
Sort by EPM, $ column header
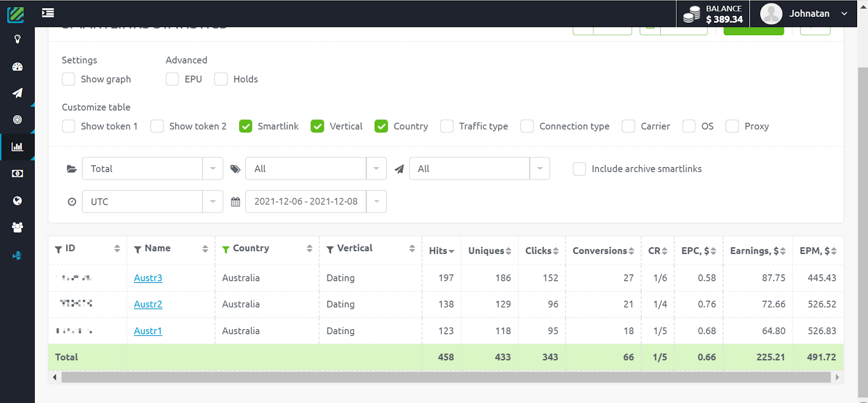[818, 251]
